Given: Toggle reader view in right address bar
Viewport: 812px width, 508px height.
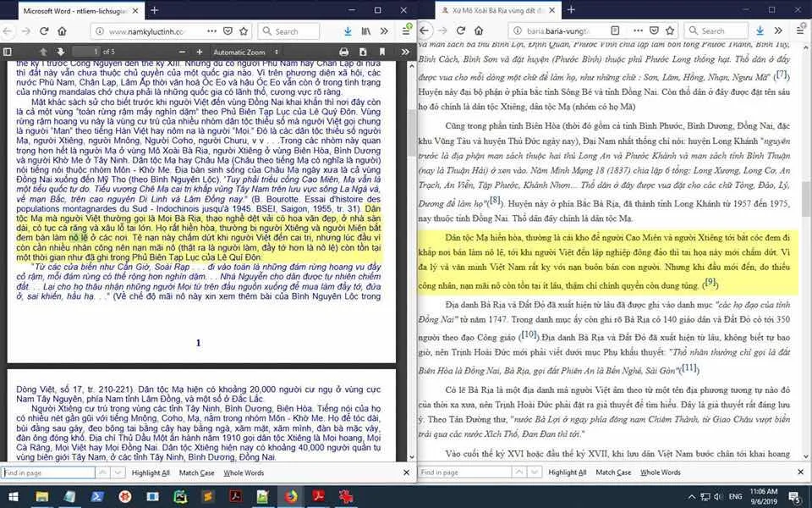Looking at the screenshot, I should point(615,30).
